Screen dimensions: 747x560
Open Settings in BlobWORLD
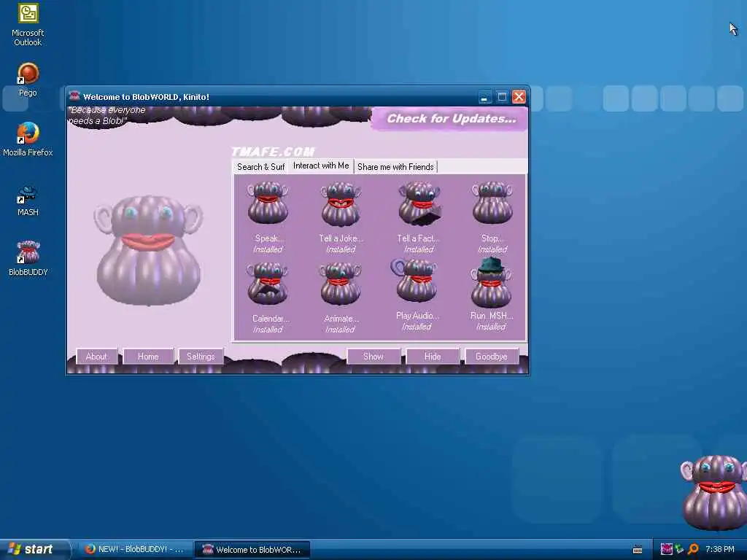(201, 356)
